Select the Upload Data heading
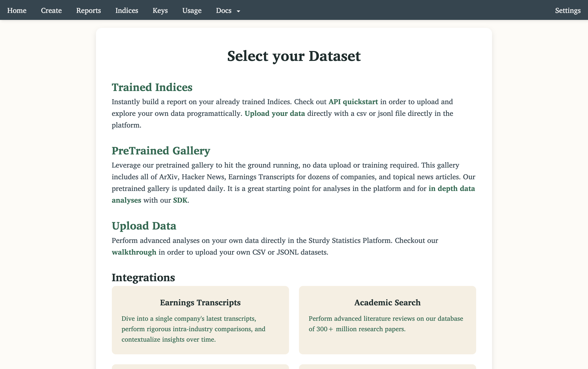Viewport: 588px width, 369px height. pos(144,226)
